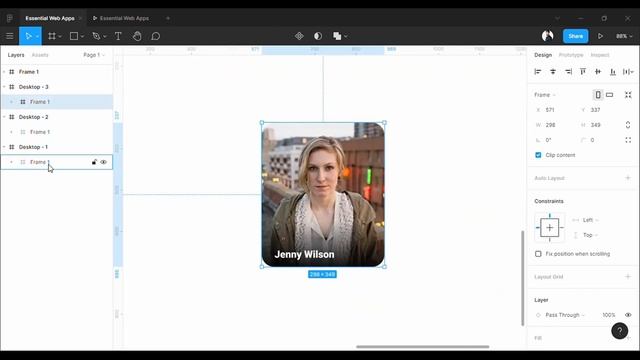This screenshot has height=360, width=640.
Task: Open the Page 1 dropdown
Action: [x=94, y=55]
